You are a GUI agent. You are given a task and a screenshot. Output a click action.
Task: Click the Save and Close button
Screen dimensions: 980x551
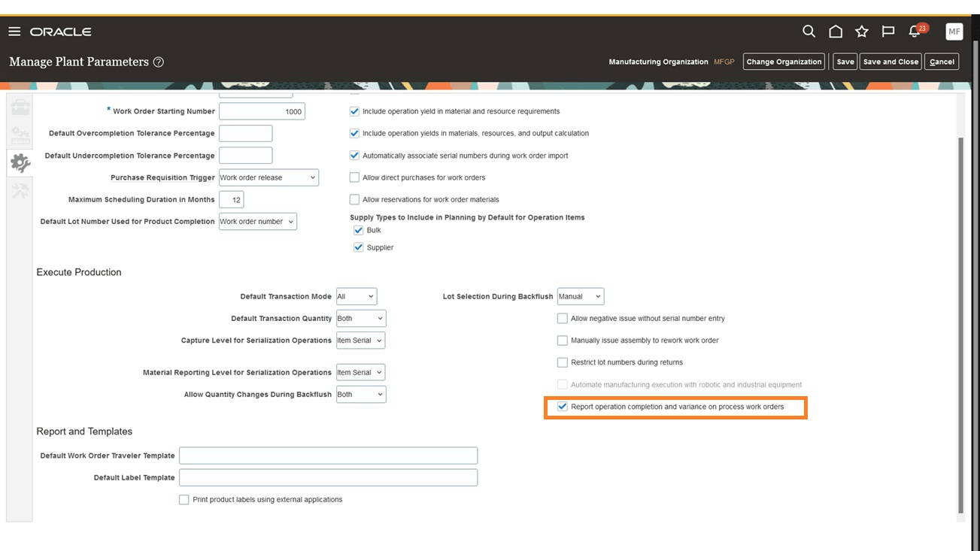pos(890,61)
